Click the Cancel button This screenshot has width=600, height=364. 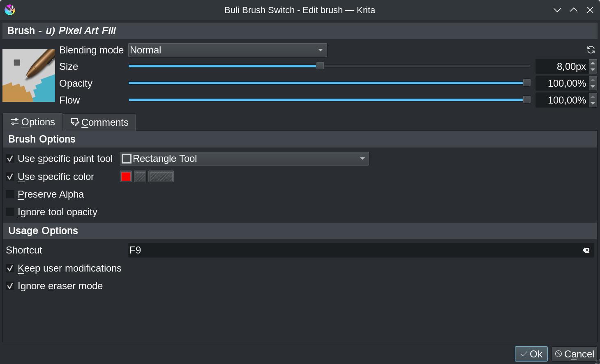(x=574, y=354)
